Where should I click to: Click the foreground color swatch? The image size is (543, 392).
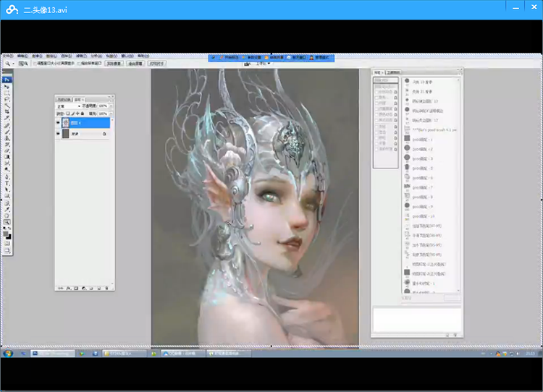pos(6,234)
